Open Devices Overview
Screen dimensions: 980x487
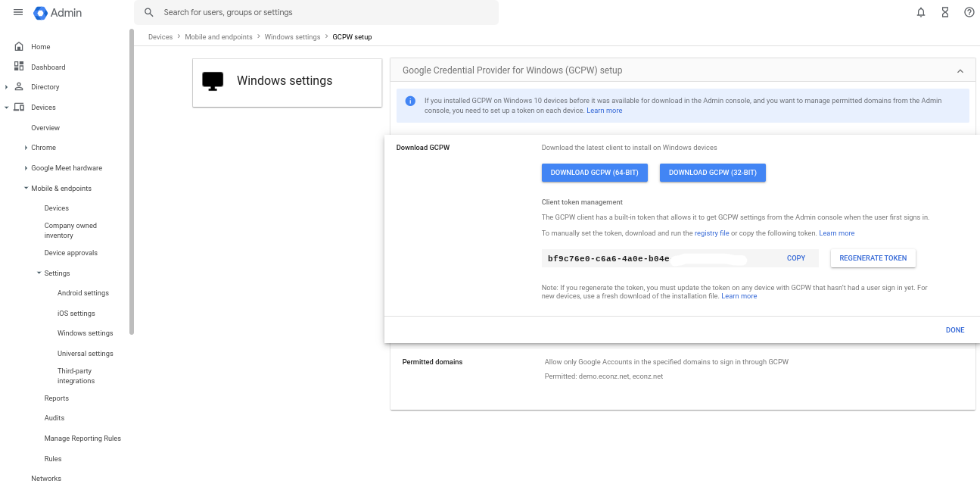coord(45,128)
